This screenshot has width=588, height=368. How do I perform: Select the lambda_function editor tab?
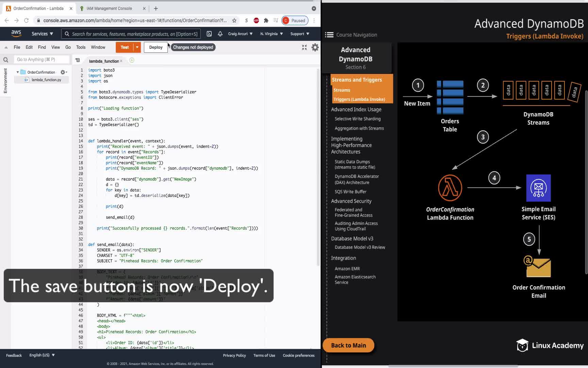tap(104, 61)
